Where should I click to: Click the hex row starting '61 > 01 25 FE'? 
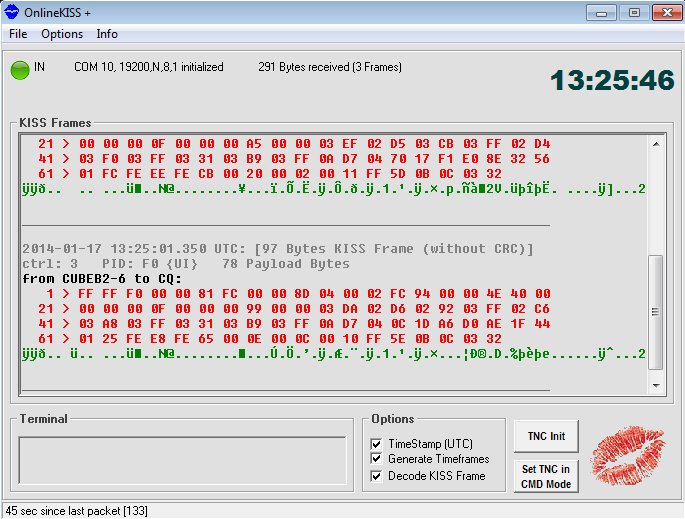(270, 339)
